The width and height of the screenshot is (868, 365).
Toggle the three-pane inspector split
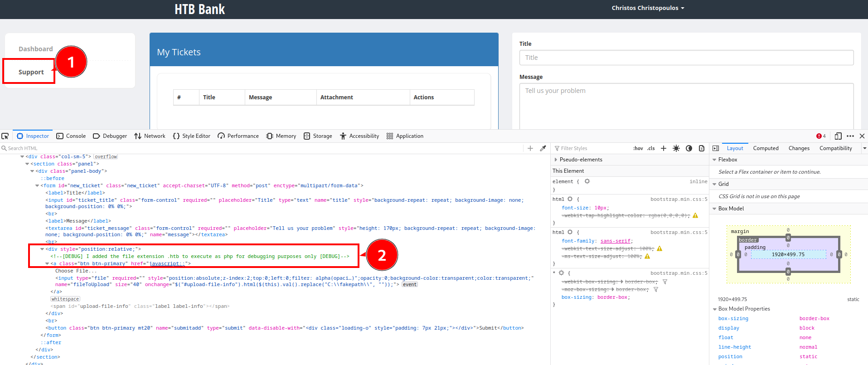coord(716,148)
